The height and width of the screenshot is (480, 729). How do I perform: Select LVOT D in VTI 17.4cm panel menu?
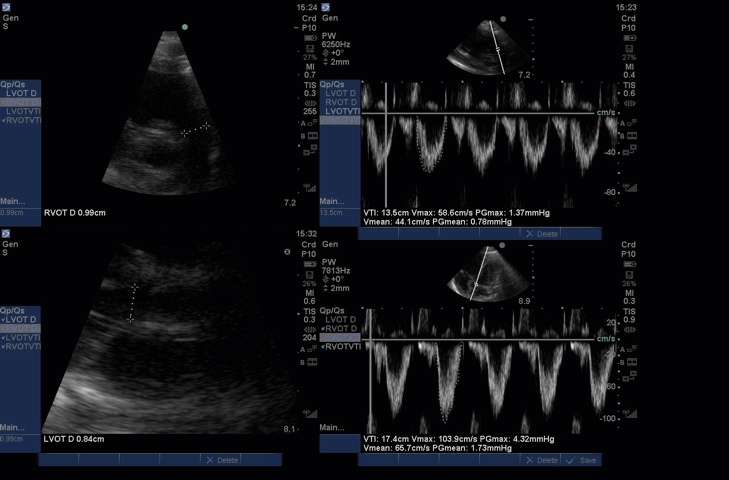coord(340,320)
